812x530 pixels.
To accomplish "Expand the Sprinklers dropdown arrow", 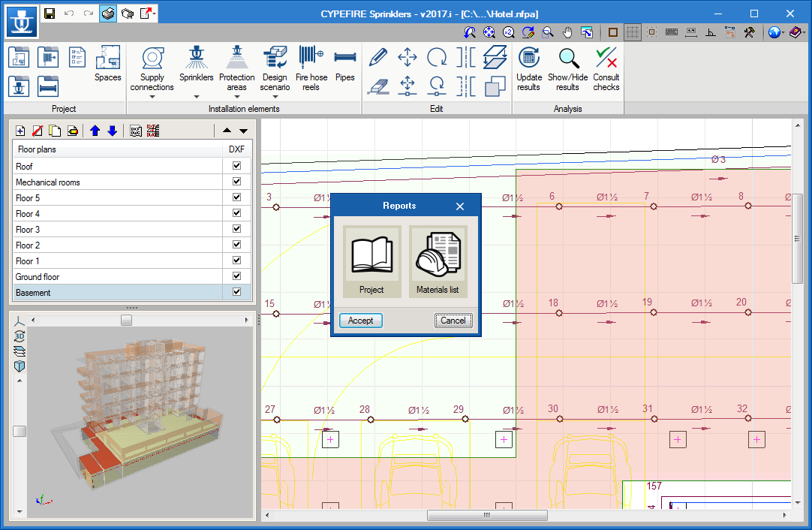I will click(x=196, y=97).
